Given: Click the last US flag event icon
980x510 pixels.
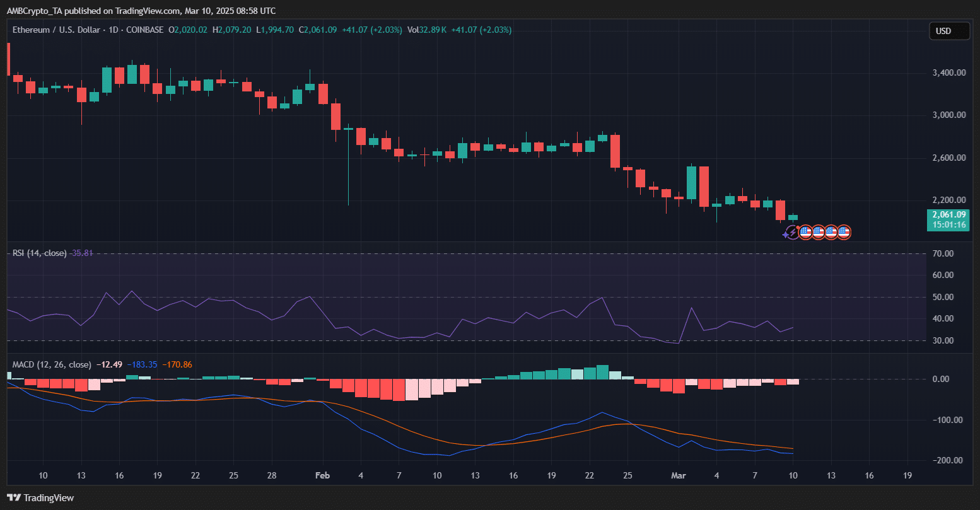Looking at the screenshot, I should click(x=844, y=232).
